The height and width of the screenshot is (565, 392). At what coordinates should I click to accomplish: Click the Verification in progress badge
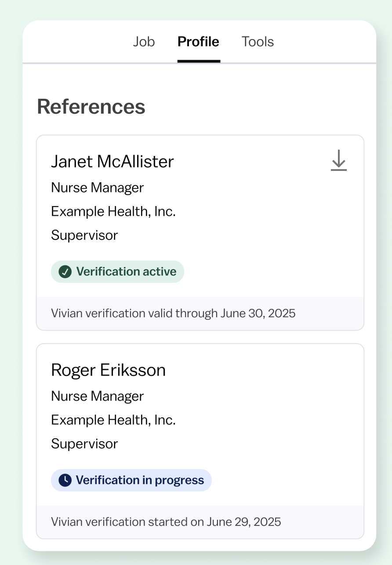pos(131,480)
